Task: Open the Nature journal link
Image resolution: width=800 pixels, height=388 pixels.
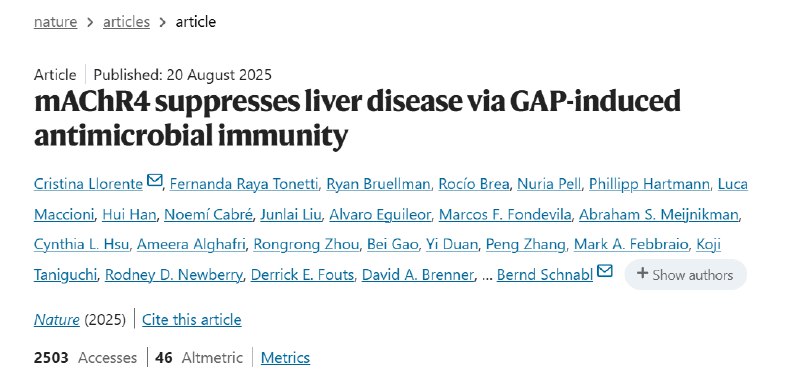Action: pyautogui.click(x=57, y=320)
